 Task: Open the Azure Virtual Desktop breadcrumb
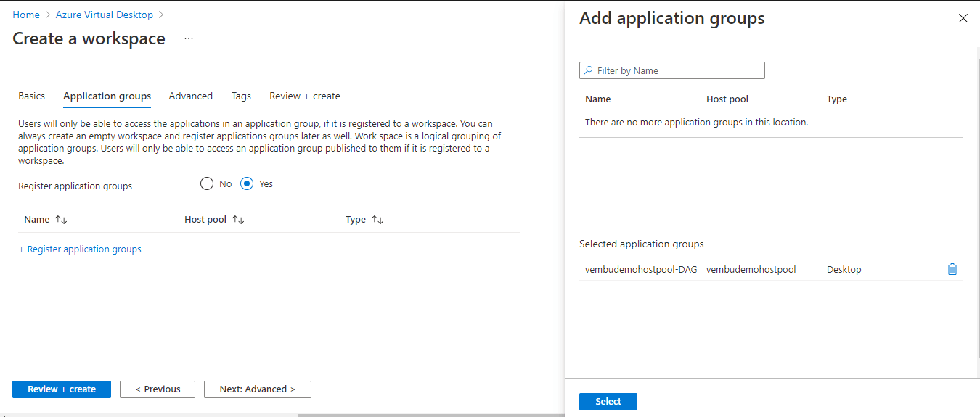tap(105, 15)
